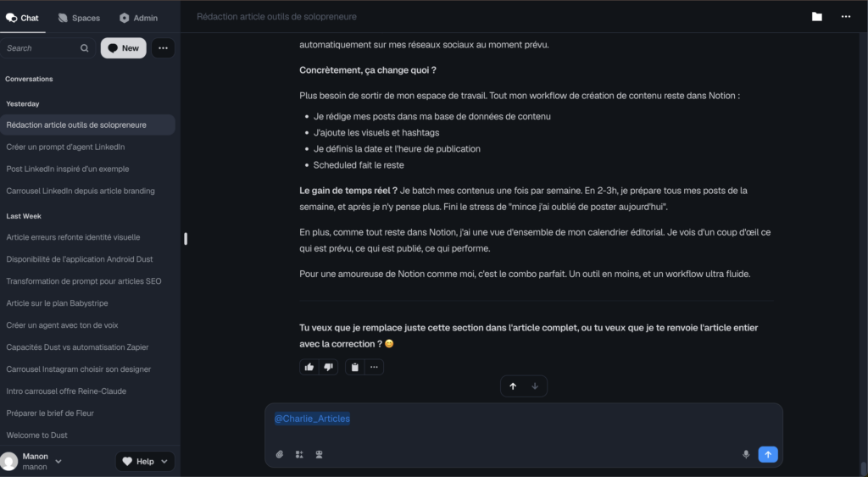The height and width of the screenshot is (477, 868).
Task: Open the 'Créer un prompt d'agent LinkedIn' conversation
Action: [x=65, y=147]
